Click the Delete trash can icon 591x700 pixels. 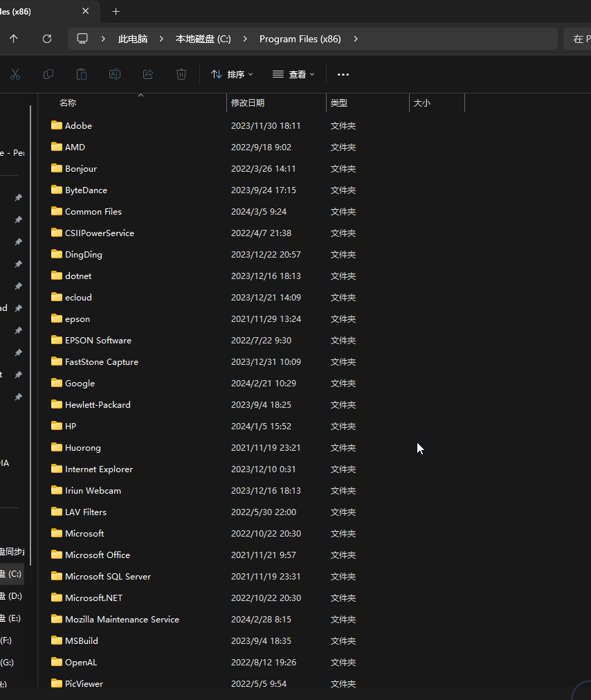point(181,74)
